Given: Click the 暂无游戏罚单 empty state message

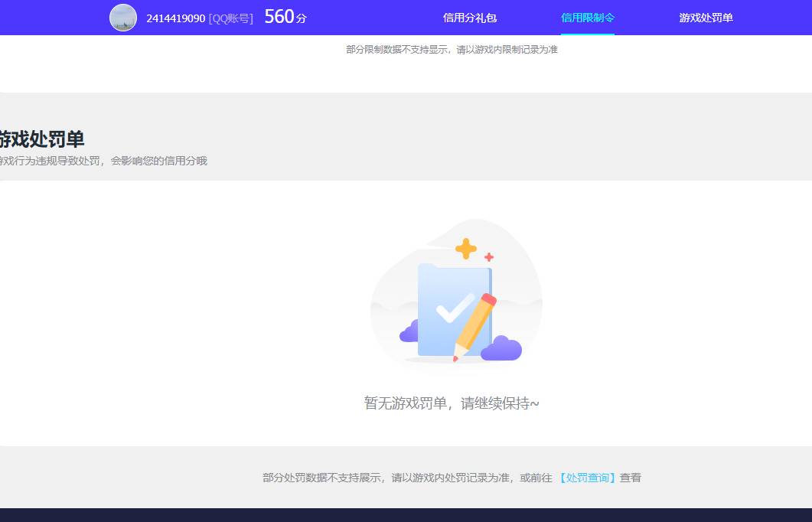Looking at the screenshot, I should click(x=452, y=402).
